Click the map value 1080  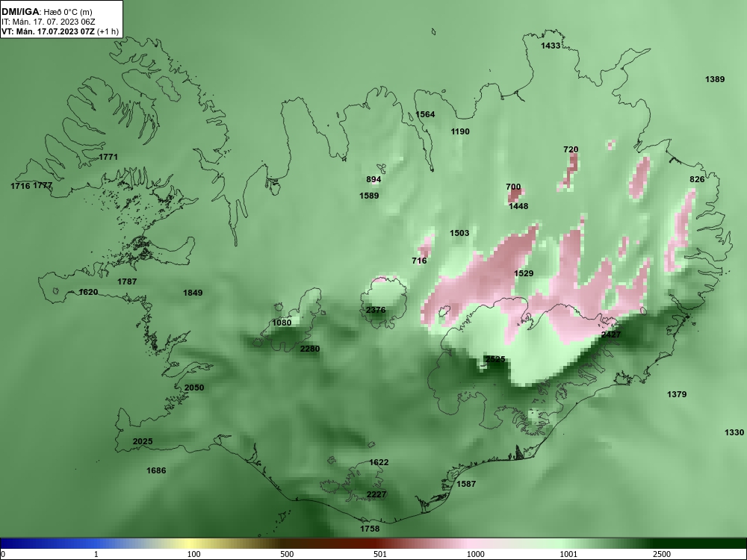[x=282, y=323]
